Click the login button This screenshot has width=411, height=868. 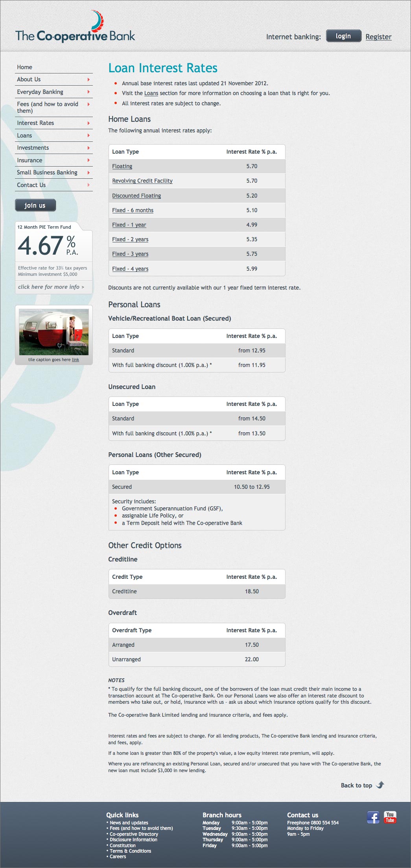click(343, 36)
